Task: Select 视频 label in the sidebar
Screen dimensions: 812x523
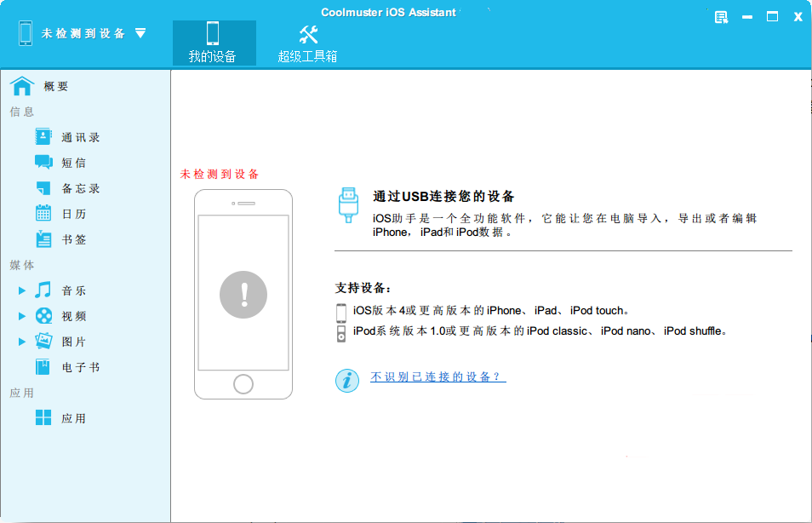Action: [74, 316]
